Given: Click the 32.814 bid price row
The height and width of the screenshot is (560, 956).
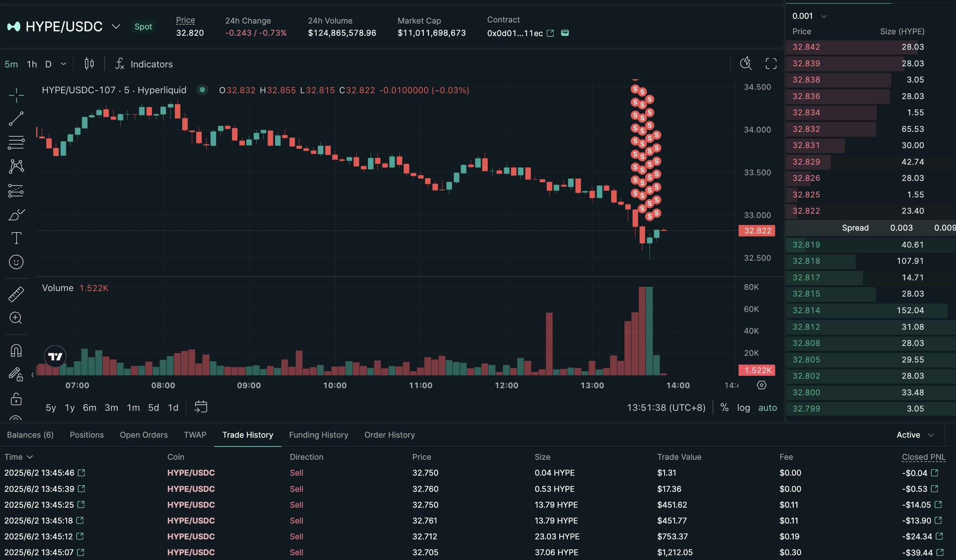Looking at the screenshot, I should click(806, 310).
